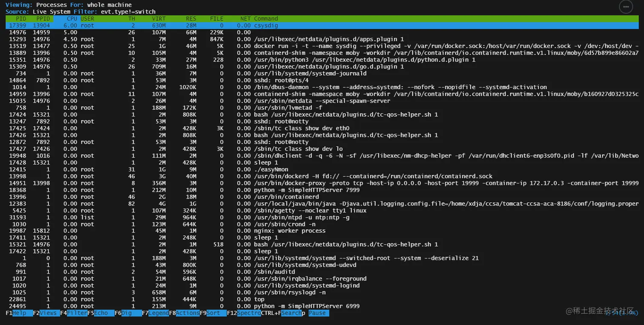Activate CTRL+F Search in bottom bar
The height and width of the screenshot is (325, 644).
(282, 313)
